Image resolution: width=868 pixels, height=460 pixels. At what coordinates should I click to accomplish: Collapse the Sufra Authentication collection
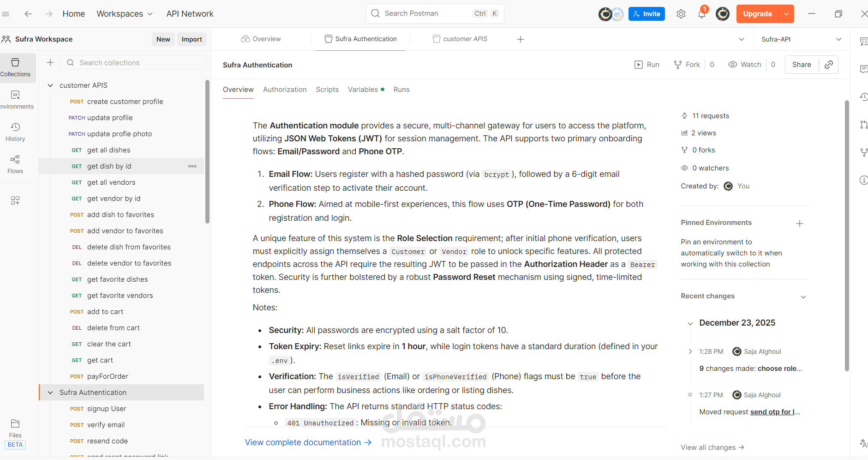[x=50, y=393]
